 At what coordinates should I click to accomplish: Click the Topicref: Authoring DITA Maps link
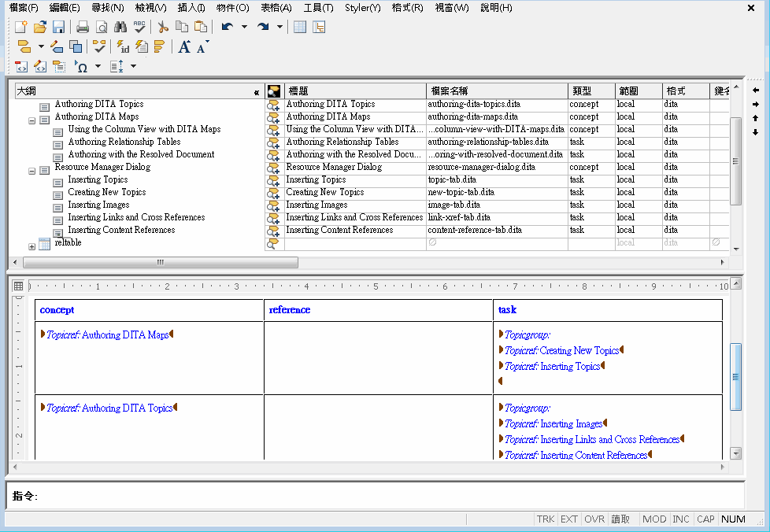[x=108, y=334]
